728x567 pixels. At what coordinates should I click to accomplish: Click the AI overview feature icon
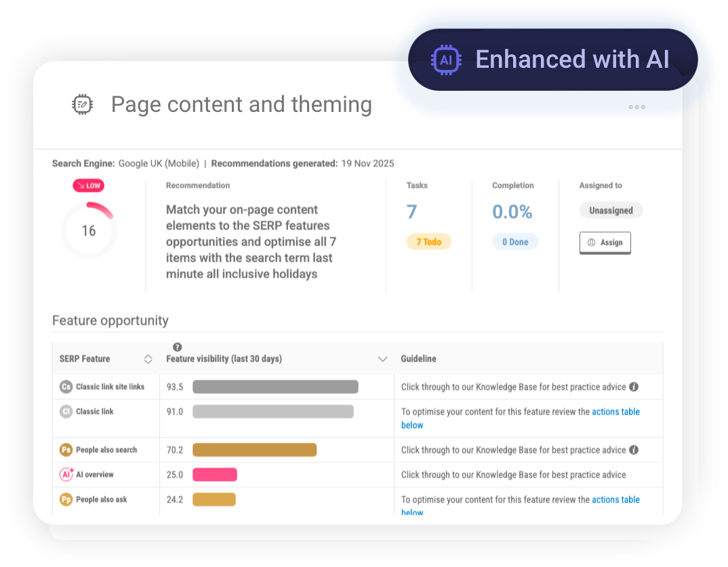coord(65,475)
